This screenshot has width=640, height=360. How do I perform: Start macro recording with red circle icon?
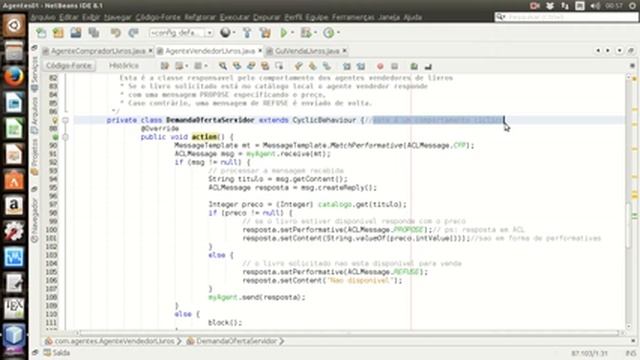[380, 66]
